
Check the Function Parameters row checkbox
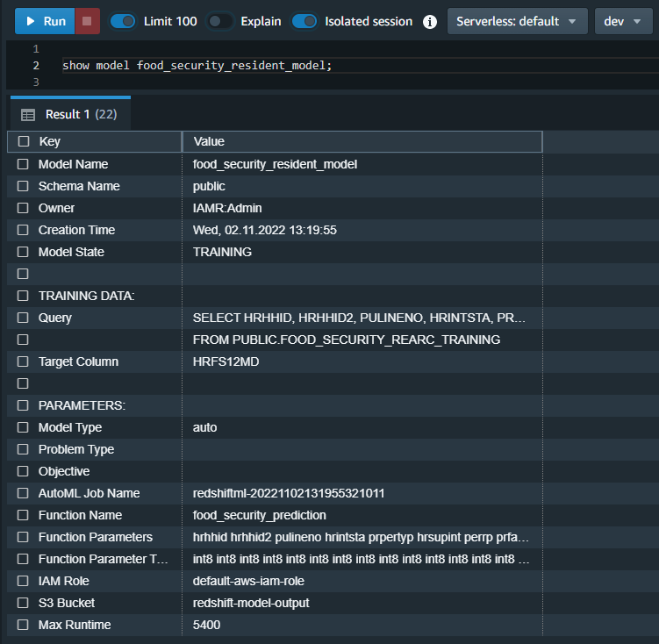coord(23,537)
